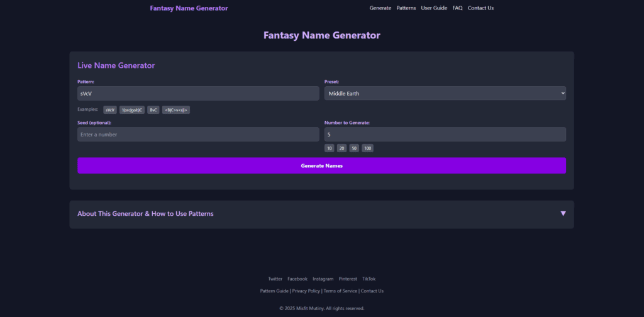
Task: Select the sVcV example pattern chip
Action: tap(110, 110)
